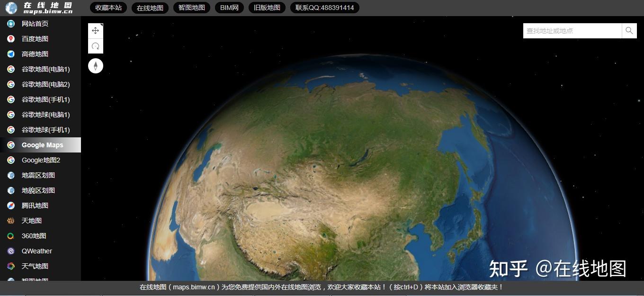This screenshot has height=296, width=644.
Task: Click the search magnifier icon
Action: tap(629, 30)
